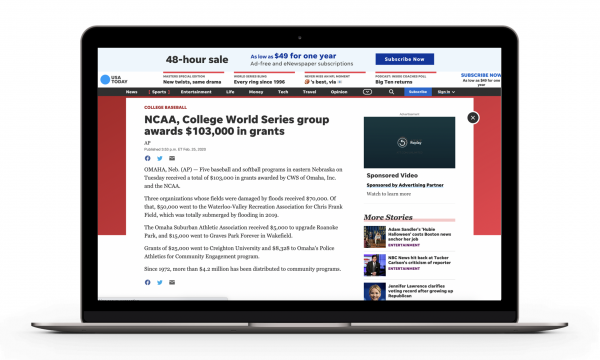600x360 pixels.
Task: Go to the Entertainment menu item
Action: (x=196, y=92)
